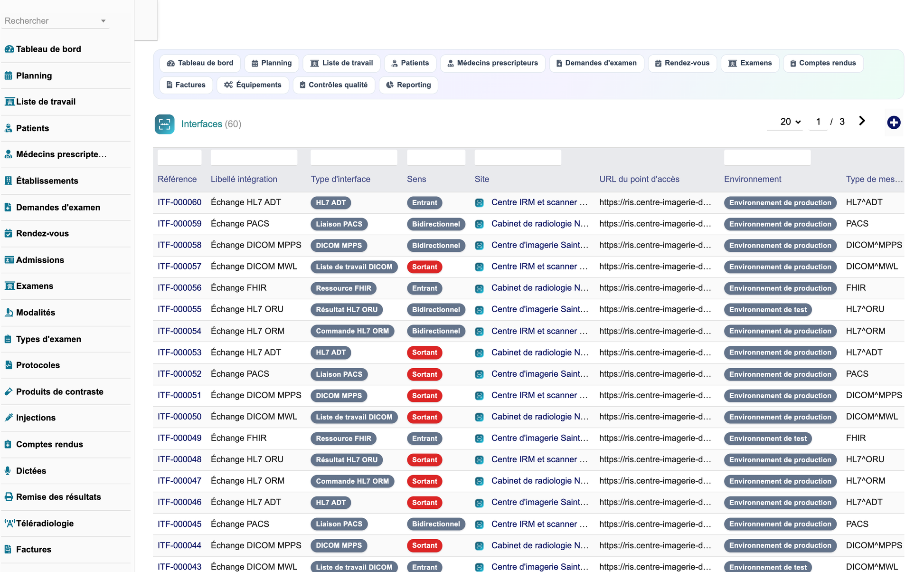Open Reporting tab in top bar
924x572 pixels.
pos(408,85)
